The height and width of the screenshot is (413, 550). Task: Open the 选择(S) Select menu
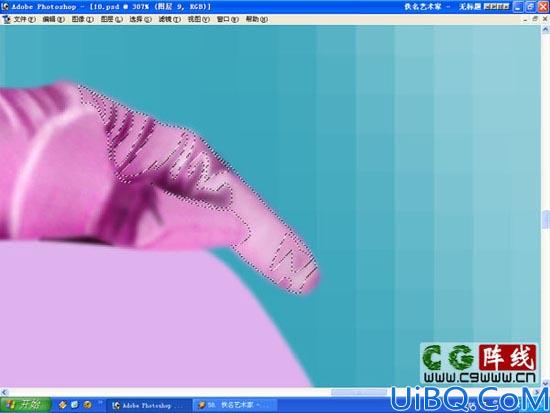[x=140, y=19]
